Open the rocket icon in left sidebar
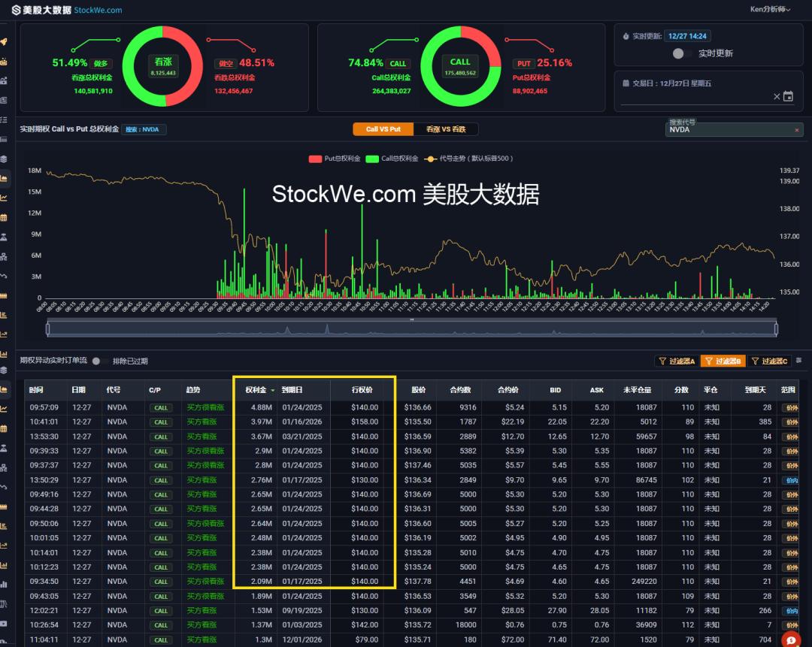812x647 pixels. (x=4, y=42)
